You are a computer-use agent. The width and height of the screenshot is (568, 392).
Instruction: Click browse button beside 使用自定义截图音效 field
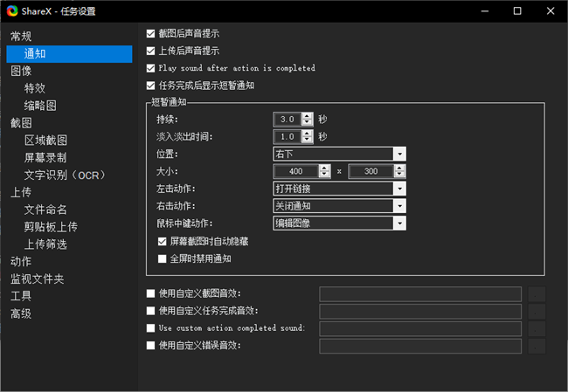pos(537,294)
